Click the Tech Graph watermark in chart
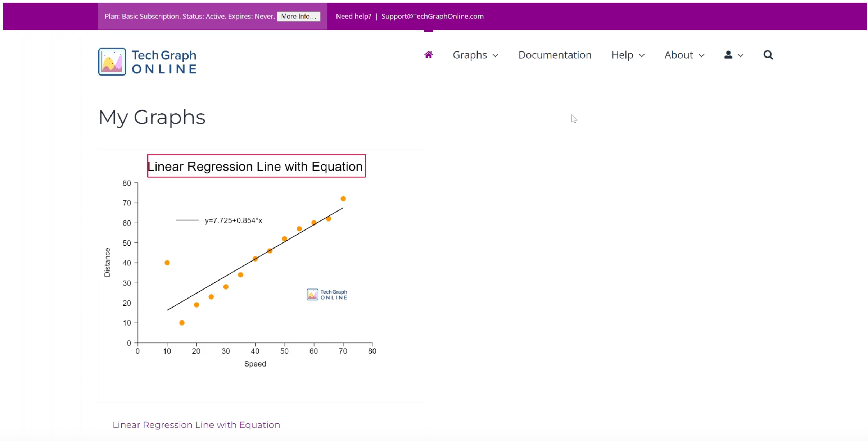 click(x=327, y=294)
